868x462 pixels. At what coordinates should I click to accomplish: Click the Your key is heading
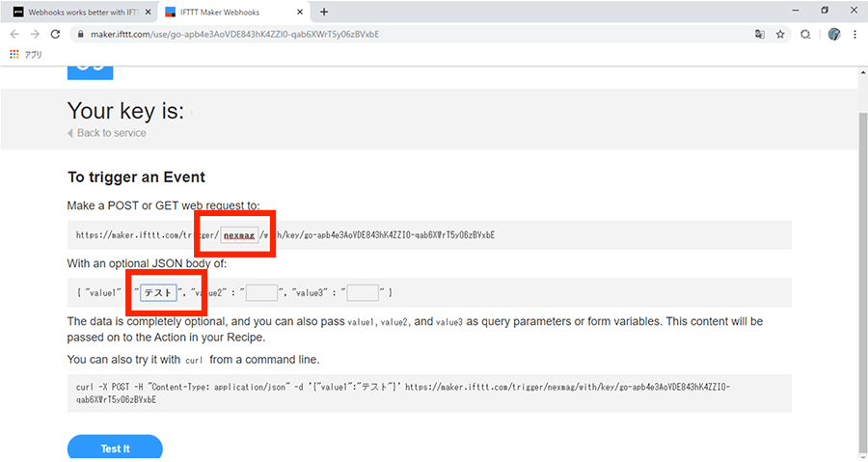coord(125,111)
